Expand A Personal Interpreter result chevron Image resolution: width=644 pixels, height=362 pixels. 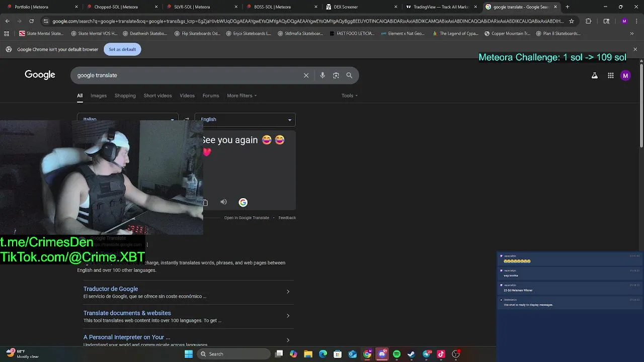pos(288,340)
